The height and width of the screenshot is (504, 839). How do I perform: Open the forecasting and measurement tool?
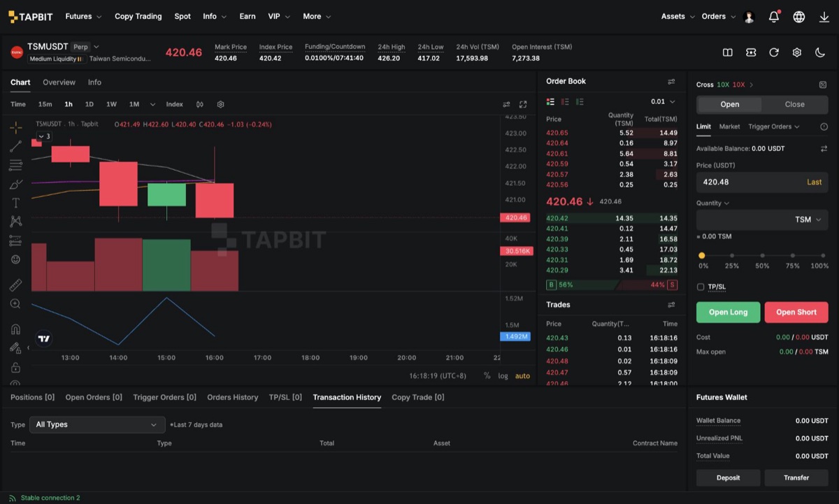pos(15,240)
